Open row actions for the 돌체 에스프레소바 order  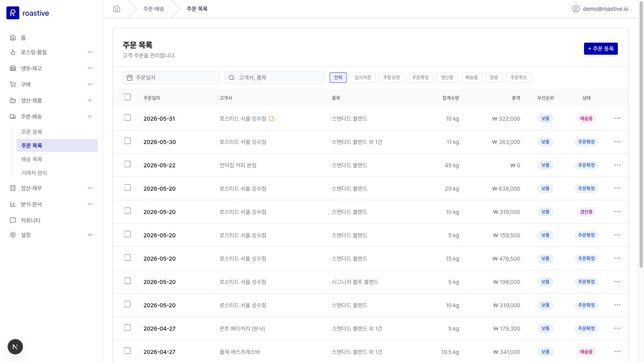617,352
